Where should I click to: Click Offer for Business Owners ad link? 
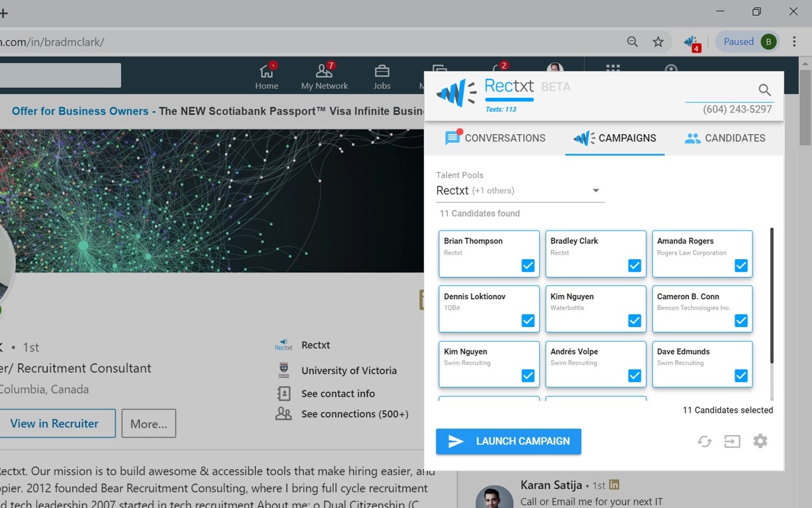(84, 111)
